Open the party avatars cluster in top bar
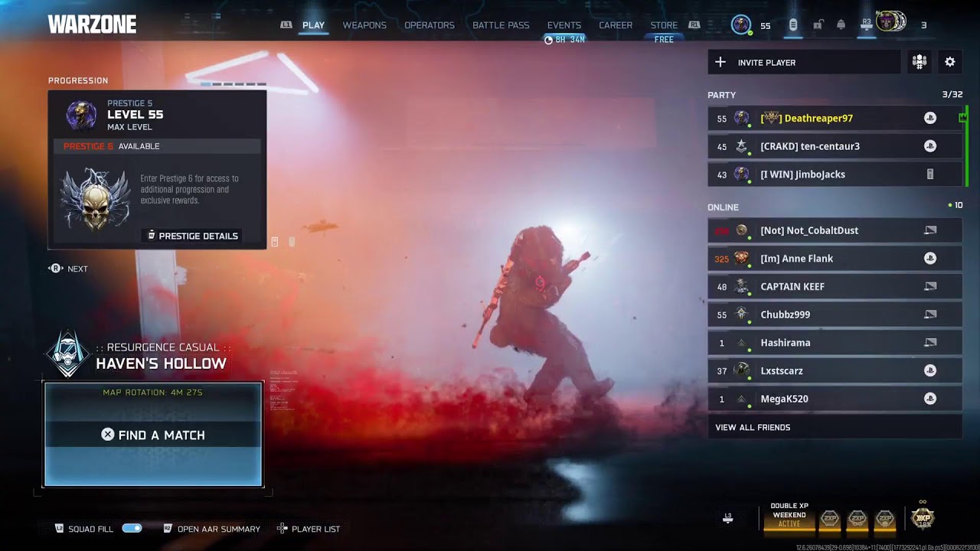This screenshot has width=980, height=551. 890,22
